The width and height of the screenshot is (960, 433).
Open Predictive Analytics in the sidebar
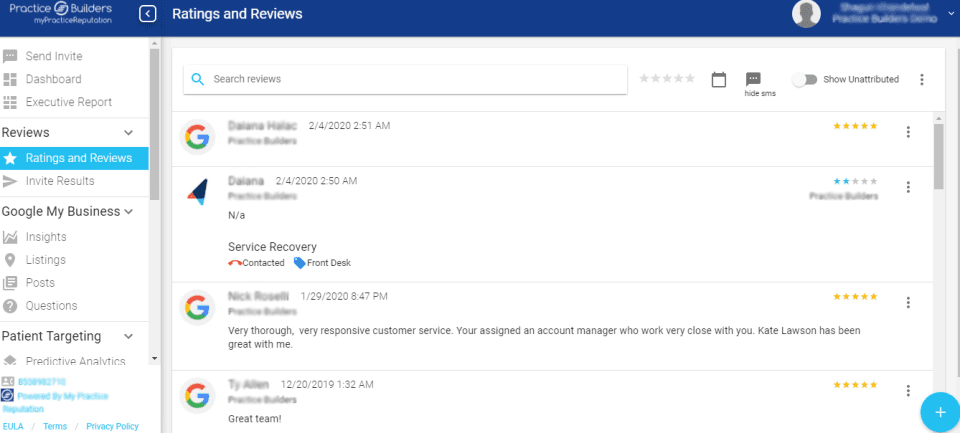click(75, 361)
